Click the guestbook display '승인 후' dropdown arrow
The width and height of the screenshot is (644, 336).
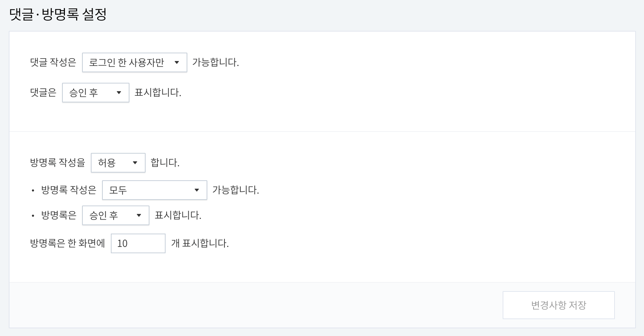tap(139, 215)
